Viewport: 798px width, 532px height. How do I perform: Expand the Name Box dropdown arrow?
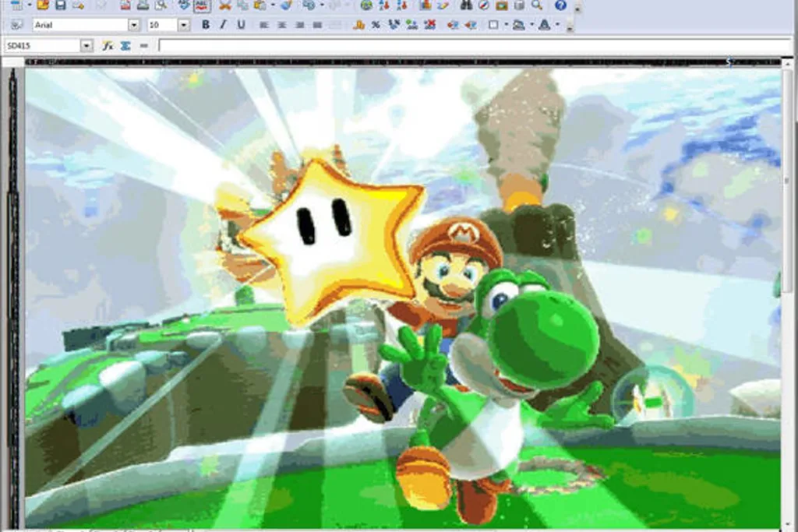[x=87, y=46]
